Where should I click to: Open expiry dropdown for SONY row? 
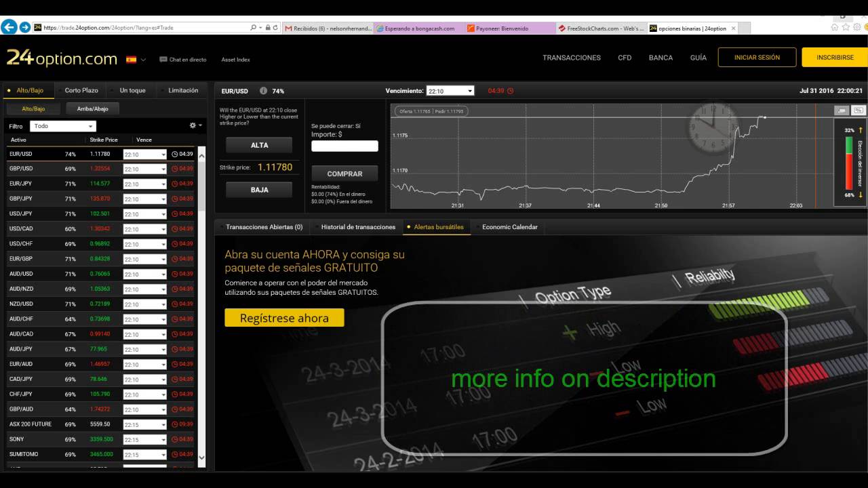click(144, 440)
